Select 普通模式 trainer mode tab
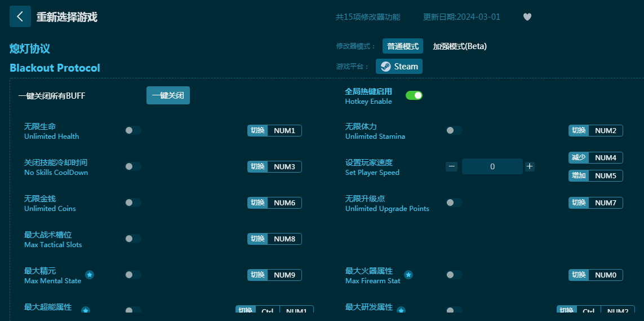Image resolution: width=644 pixels, height=321 pixels. pyautogui.click(x=402, y=46)
